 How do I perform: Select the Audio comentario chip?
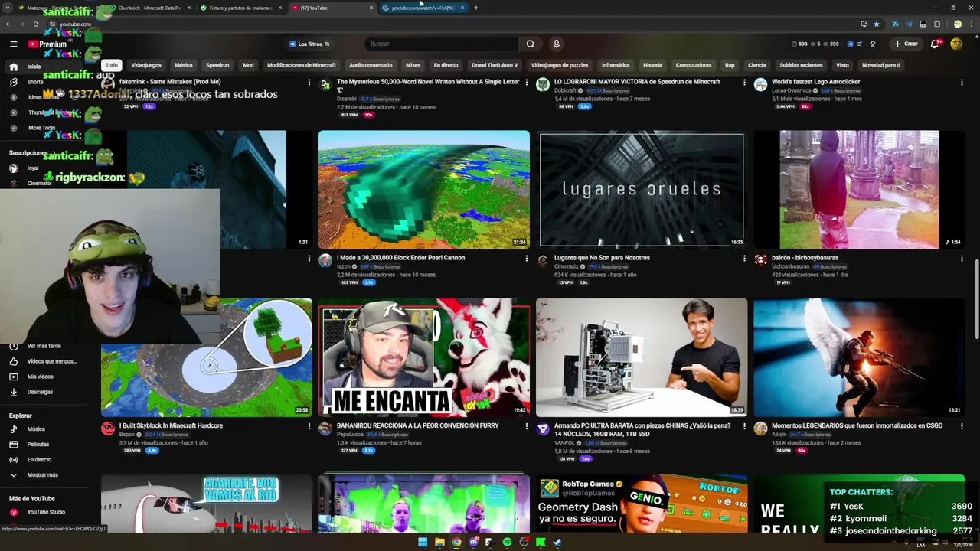pos(371,65)
